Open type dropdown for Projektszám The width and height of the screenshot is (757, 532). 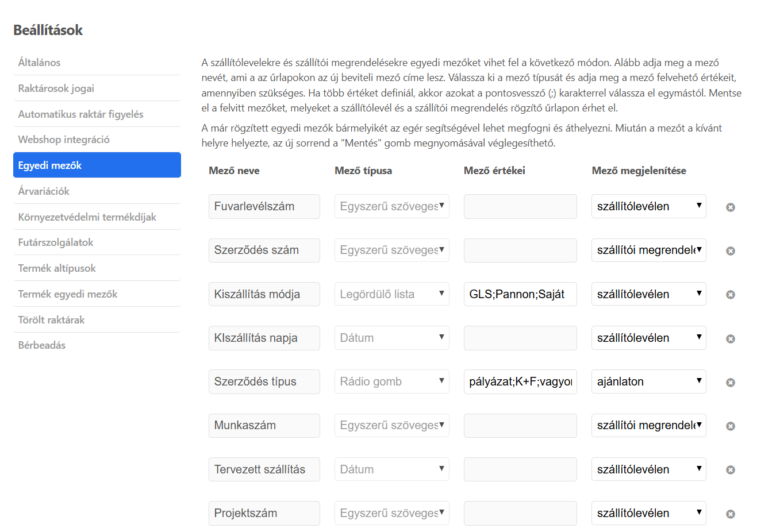pos(392,513)
